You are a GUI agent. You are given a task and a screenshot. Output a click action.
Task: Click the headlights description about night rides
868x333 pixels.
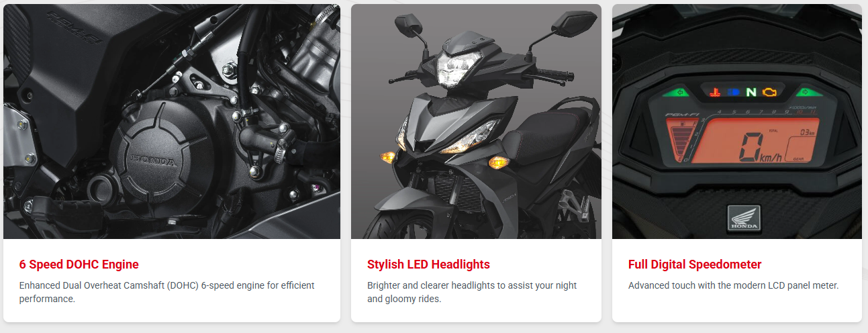[472, 292]
